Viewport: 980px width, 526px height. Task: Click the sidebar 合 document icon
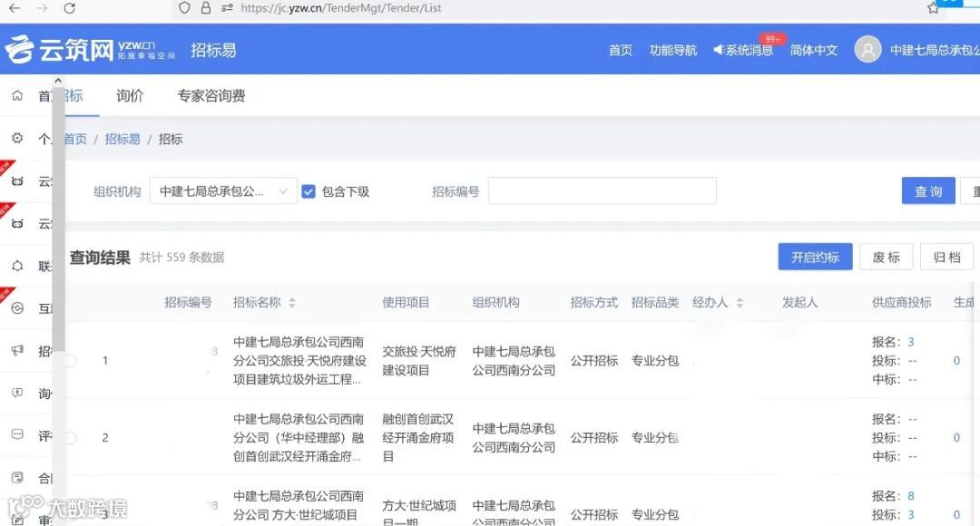coord(17,478)
